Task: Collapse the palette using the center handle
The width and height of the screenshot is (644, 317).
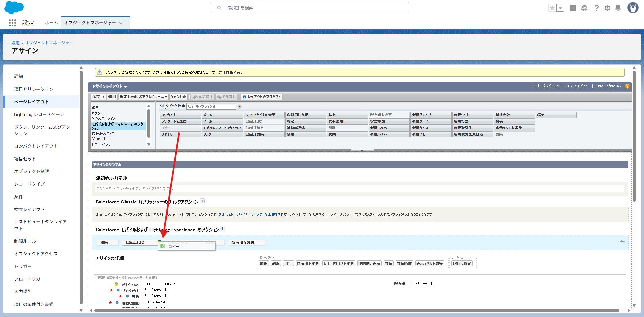Action: coord(362,150)
